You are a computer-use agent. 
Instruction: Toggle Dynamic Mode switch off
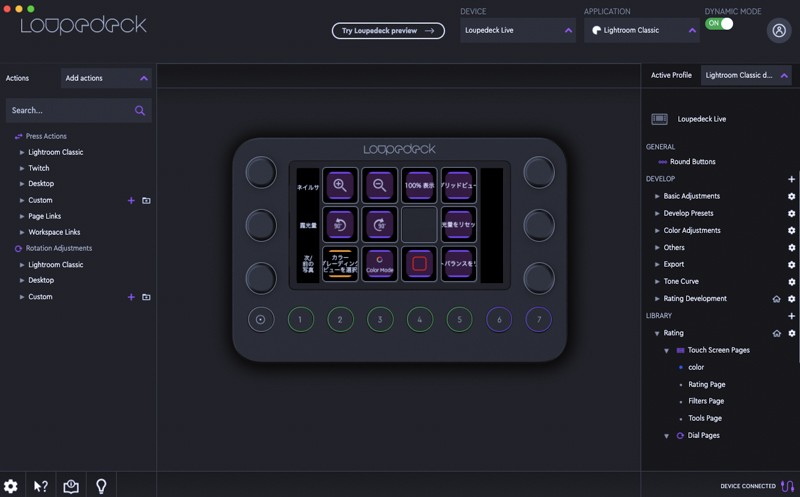click(x=719, y=23)
